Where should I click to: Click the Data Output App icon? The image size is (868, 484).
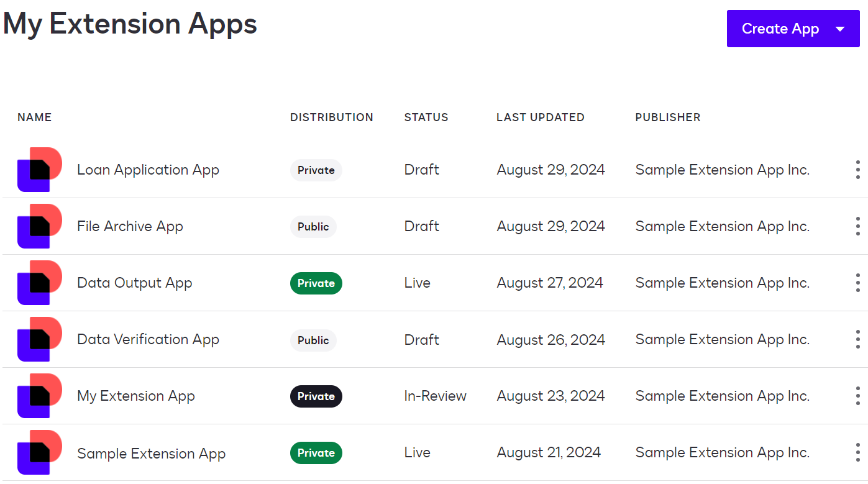(39, 283)
